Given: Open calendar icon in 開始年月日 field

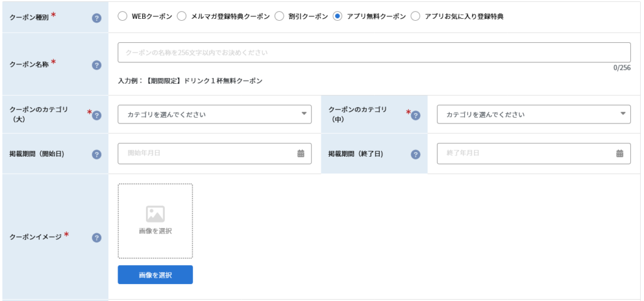Looking at the screenshot, I should (x=301, y=154).
